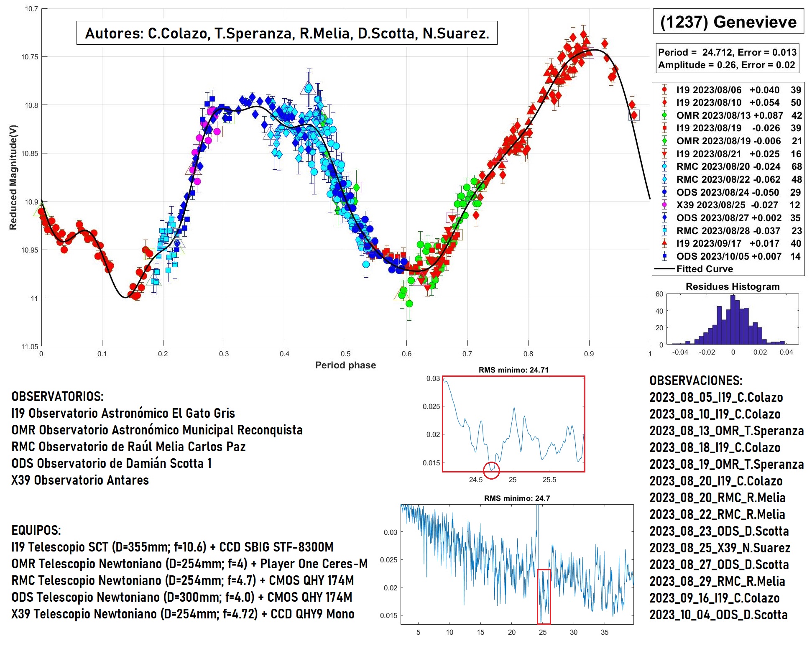Click 'X39 Observatorio Antares' line
The image size is (812, 646).
point(80,480)
